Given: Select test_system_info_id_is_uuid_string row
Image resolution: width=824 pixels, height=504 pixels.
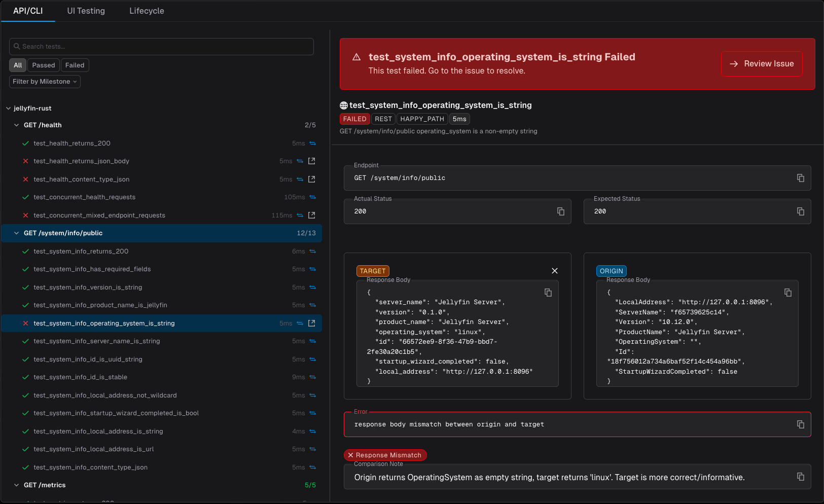Looking at the screenshot, I should [x=161, y=359].
